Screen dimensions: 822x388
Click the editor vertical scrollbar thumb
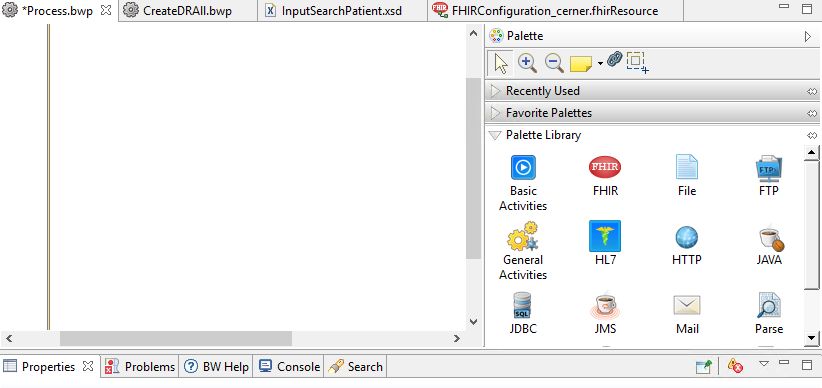coord(473,168)
